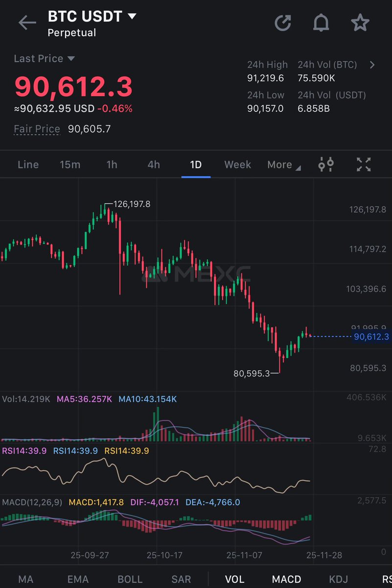Select the 1h timeframe
Screen dimensions: 392x588
tap(111, 165)
